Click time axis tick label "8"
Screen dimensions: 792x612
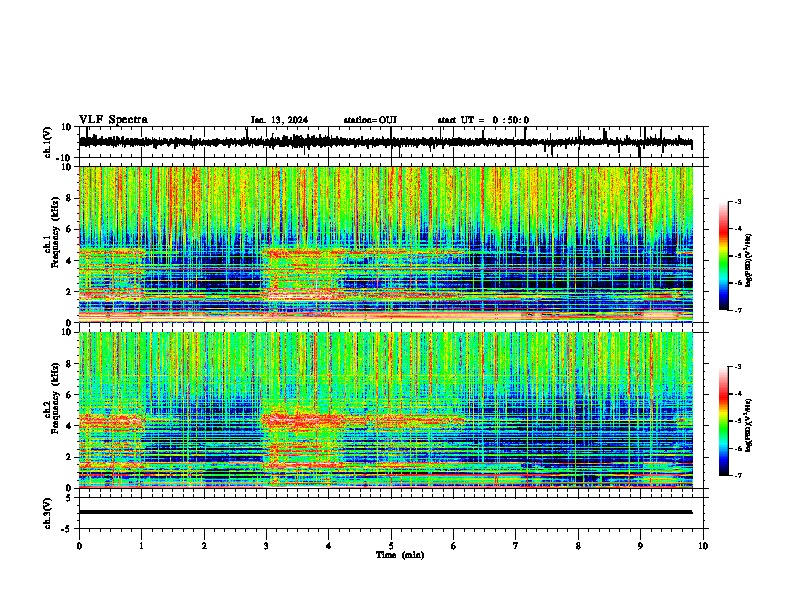click(x=578, y=546)
